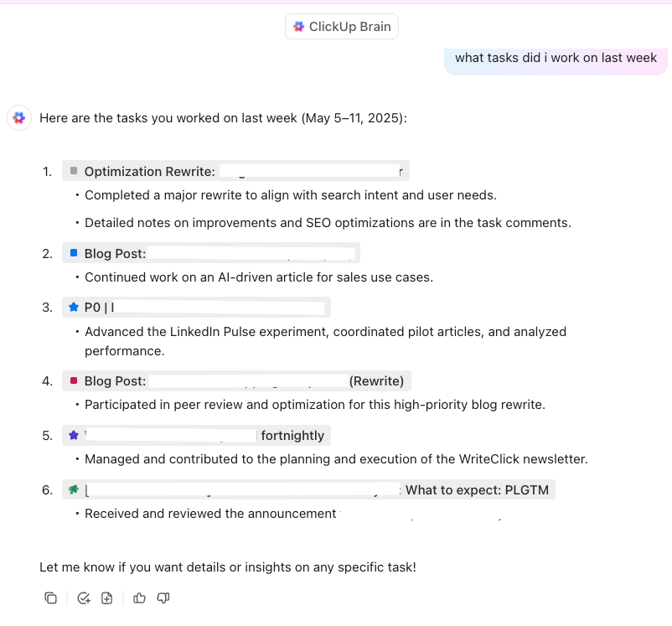Click 'Advanced the LinkedIn Pulse experiment' bullet
Image resolution: width=672 pixels, height=626 pixels.
[325, 341]
